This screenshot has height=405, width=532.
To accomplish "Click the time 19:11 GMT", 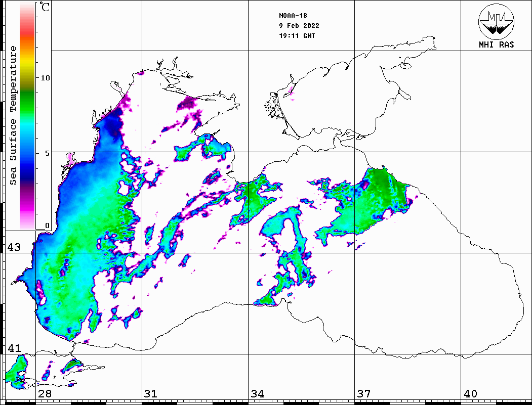I will [x=297, y=36].
